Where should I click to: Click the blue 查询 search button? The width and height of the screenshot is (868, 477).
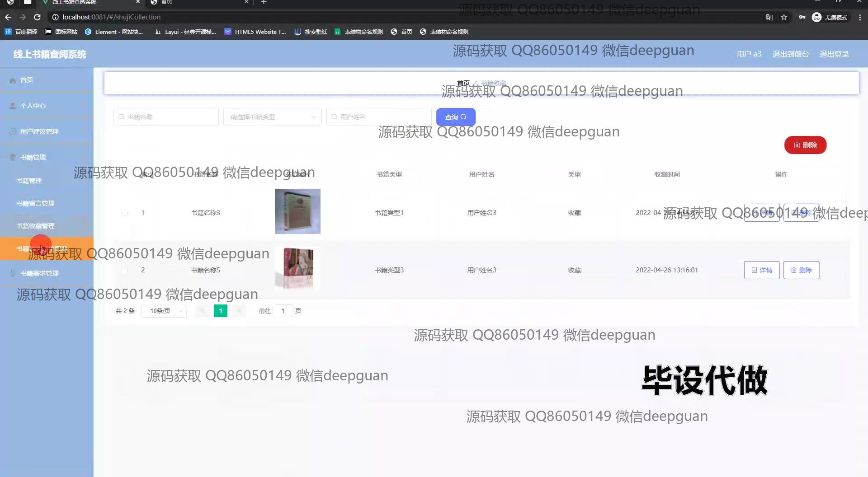click(455, 117)
